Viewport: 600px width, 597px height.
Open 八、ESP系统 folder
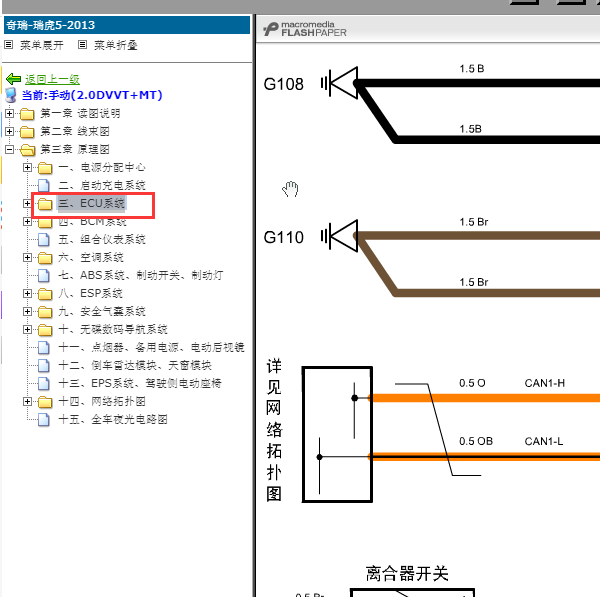click(90, 293)
